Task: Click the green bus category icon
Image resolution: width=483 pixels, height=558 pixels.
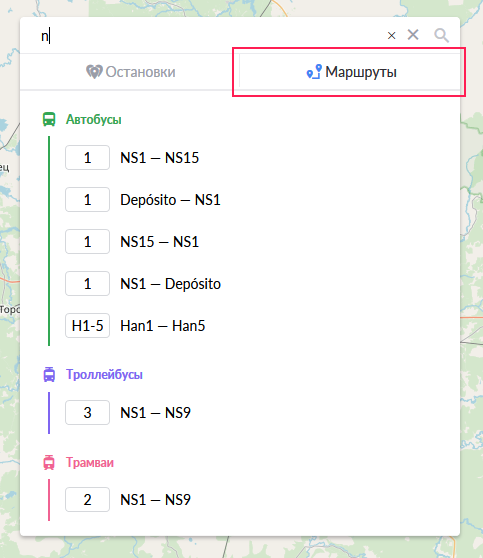Action: click(x=49, y=119)
